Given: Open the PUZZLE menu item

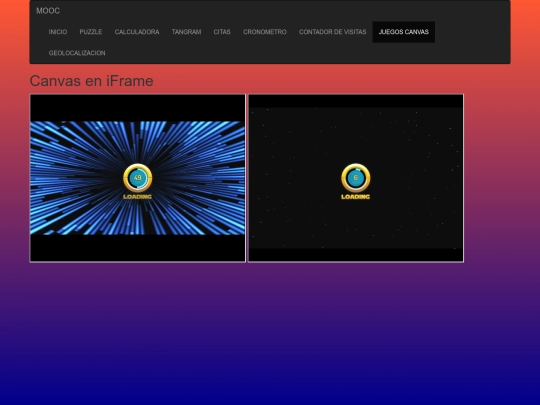Looking at the screenshot, I should (x=91, y=32).
